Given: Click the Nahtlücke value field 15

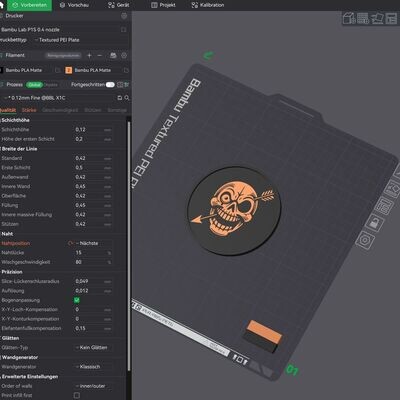Looking at the screenshot, I should click(x=93, y=253).
